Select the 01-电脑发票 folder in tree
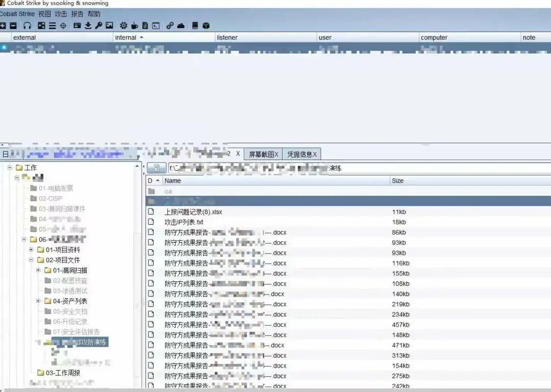This screenshot has height=392, width=551. pyautogui.click(x=52, y=188)
